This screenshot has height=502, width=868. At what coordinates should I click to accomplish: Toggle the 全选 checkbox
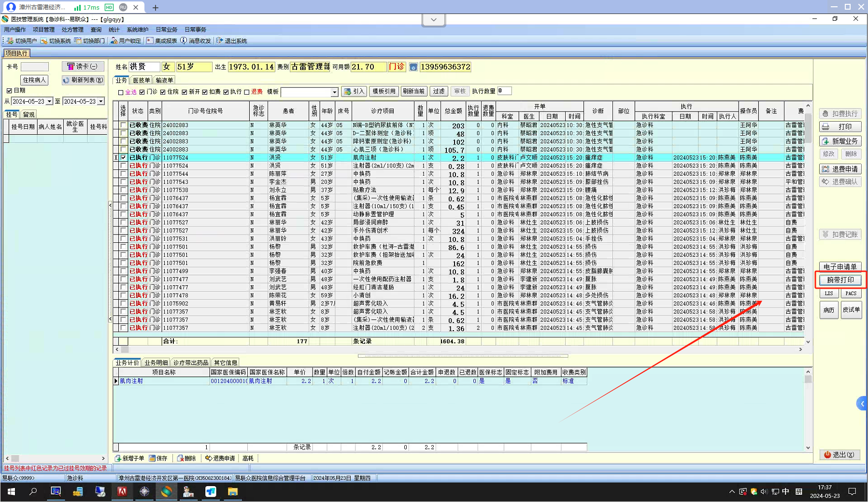[121, 92]
